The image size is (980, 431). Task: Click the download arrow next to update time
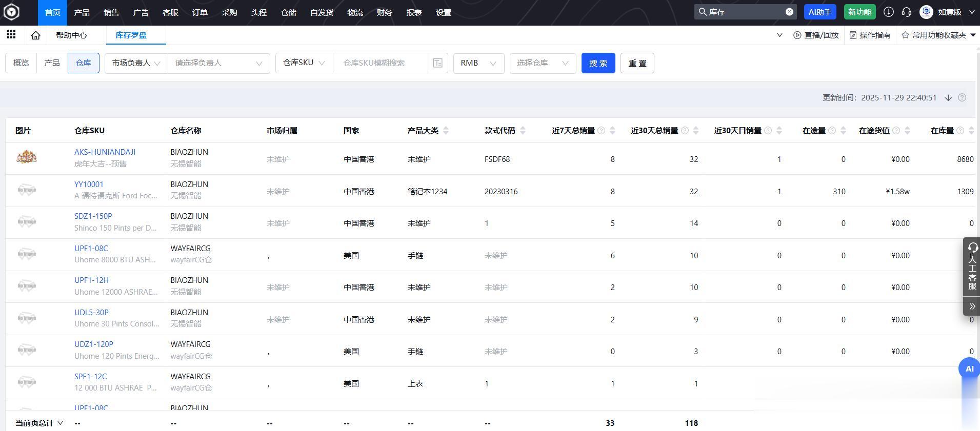tap(948, 97)
